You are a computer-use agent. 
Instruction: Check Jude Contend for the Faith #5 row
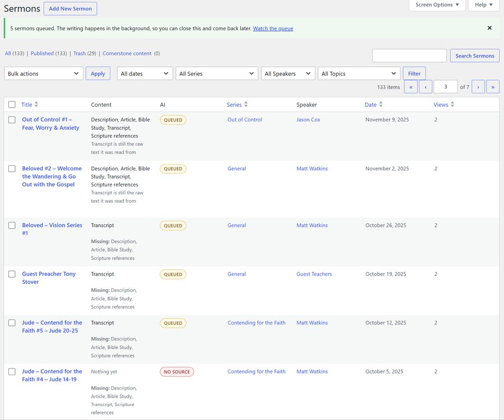[x=12, y=323]
